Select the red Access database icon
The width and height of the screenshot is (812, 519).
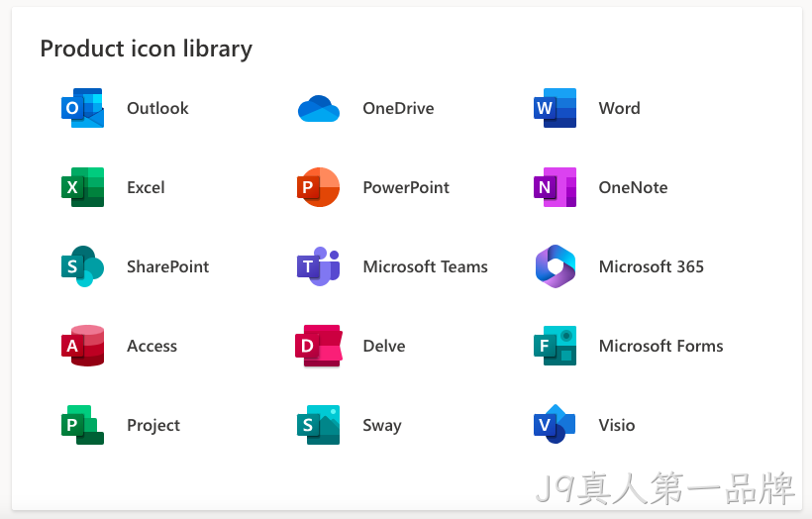point(82,346)
